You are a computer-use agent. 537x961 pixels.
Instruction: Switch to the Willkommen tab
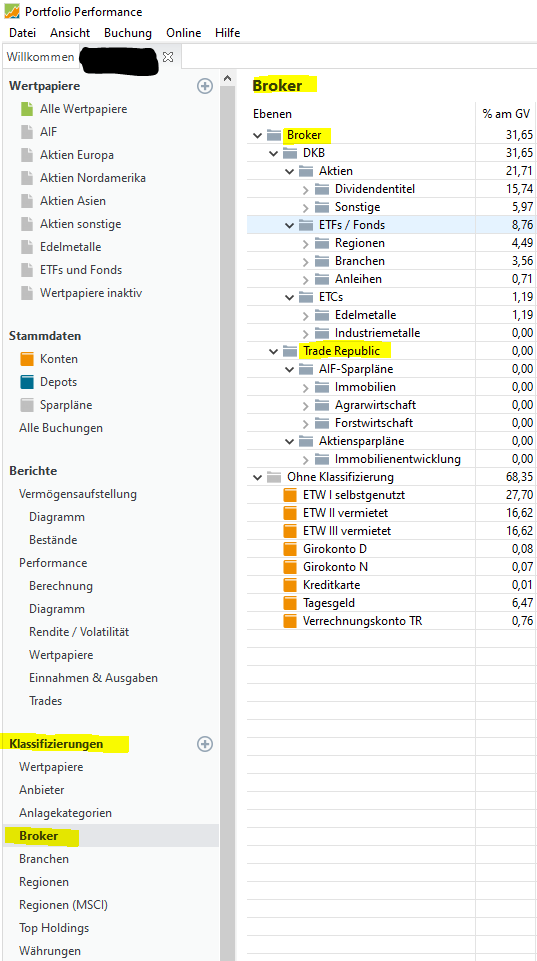pos(40,57)
